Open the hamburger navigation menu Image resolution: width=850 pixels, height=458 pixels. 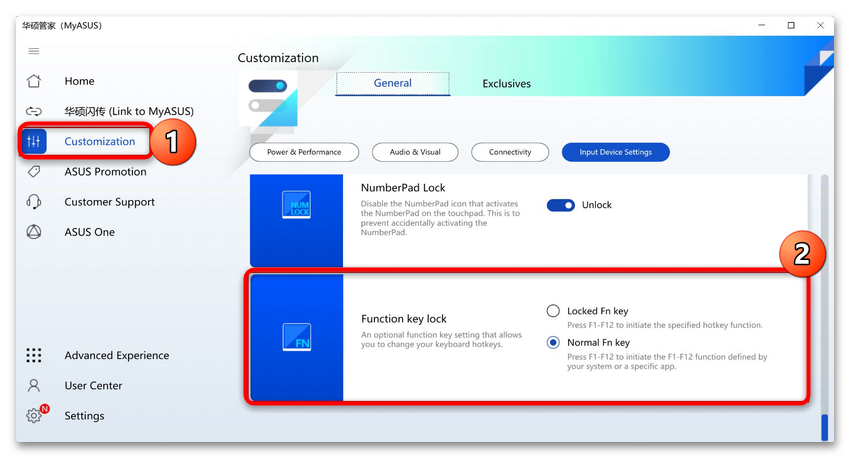tap(34, 51)
